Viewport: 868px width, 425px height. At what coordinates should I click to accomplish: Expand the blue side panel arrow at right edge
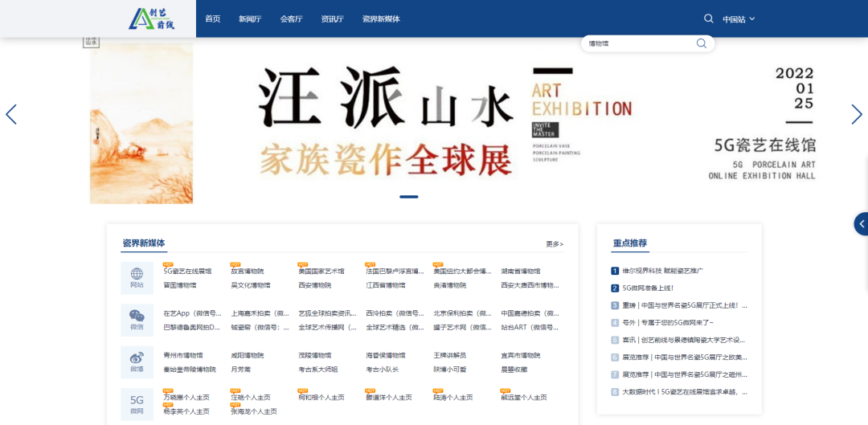[x=862, y=223]
